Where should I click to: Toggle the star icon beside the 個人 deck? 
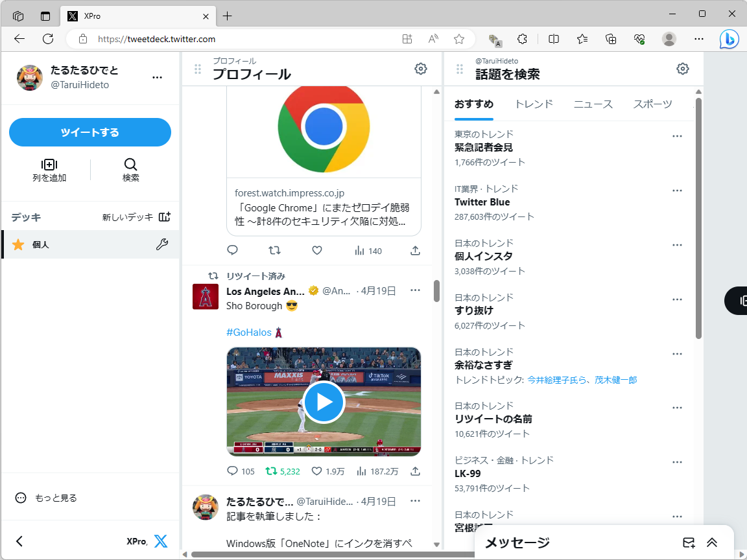pos(18,244)
